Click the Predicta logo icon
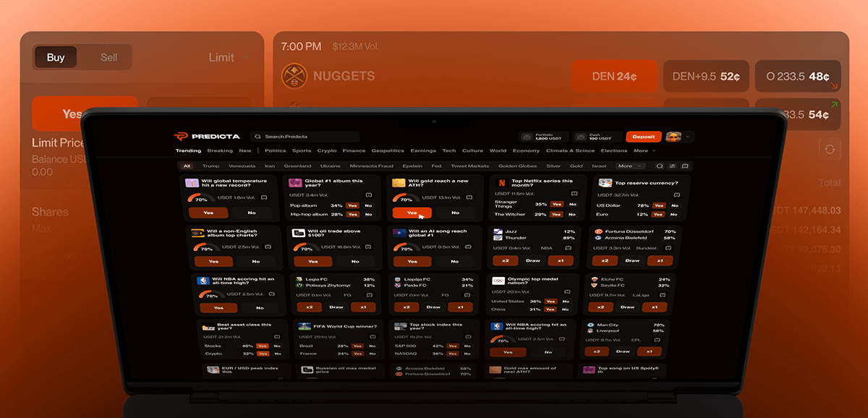Image resolution: width=868 pixels, height=418 pixels. (182, 137)
